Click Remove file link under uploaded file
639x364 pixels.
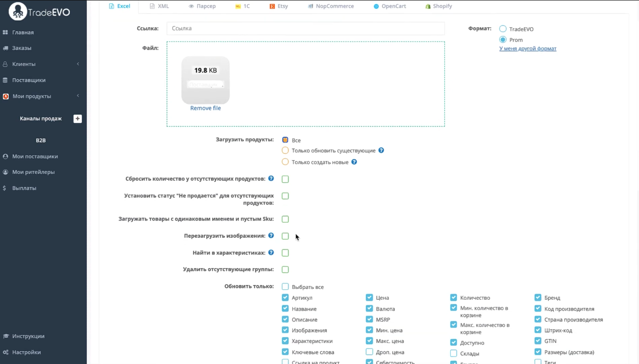coord(205,108)
